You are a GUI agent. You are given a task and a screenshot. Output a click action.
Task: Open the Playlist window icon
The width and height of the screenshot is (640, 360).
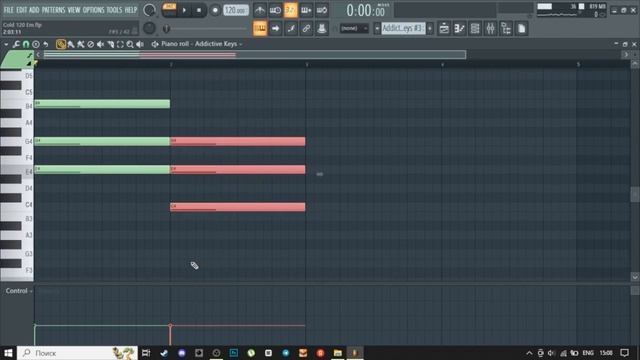tap(444, 28)
